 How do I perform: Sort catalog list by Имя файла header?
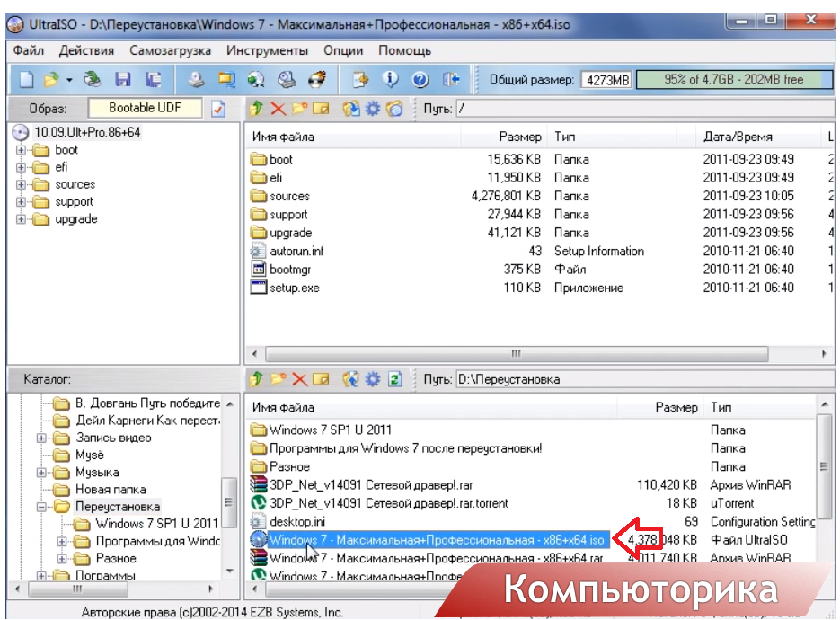tap(430, 407)
